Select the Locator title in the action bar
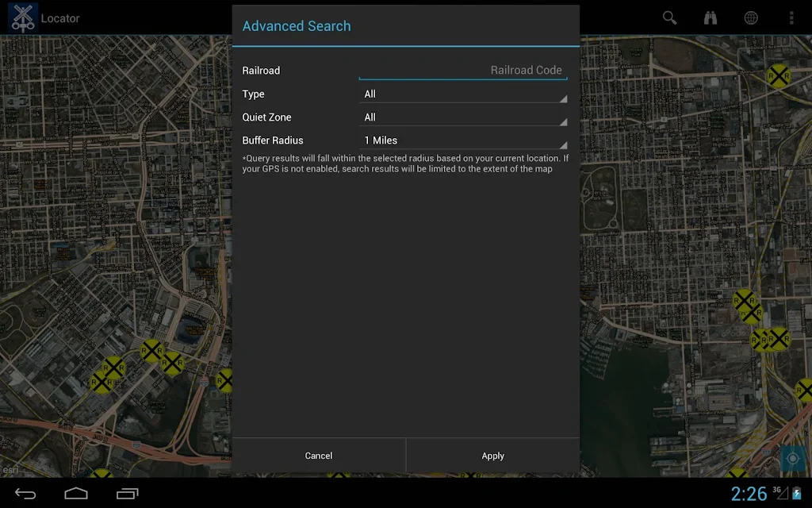This screenshot has width=812, height=508. point(61,17)
